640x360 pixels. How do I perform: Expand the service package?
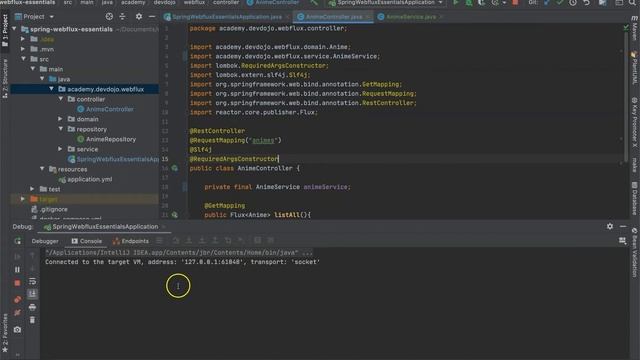[x=60, y=149]
